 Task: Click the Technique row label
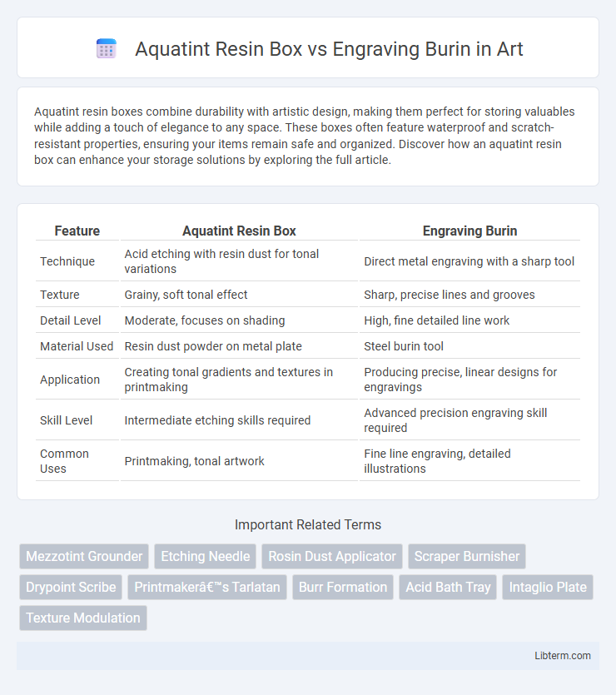(x=67, y=261)
